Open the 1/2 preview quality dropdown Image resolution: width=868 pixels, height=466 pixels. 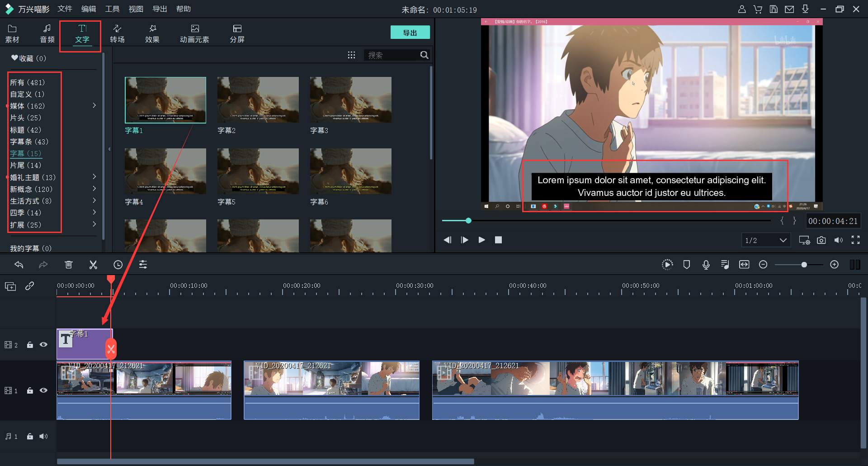pos(766,240)
